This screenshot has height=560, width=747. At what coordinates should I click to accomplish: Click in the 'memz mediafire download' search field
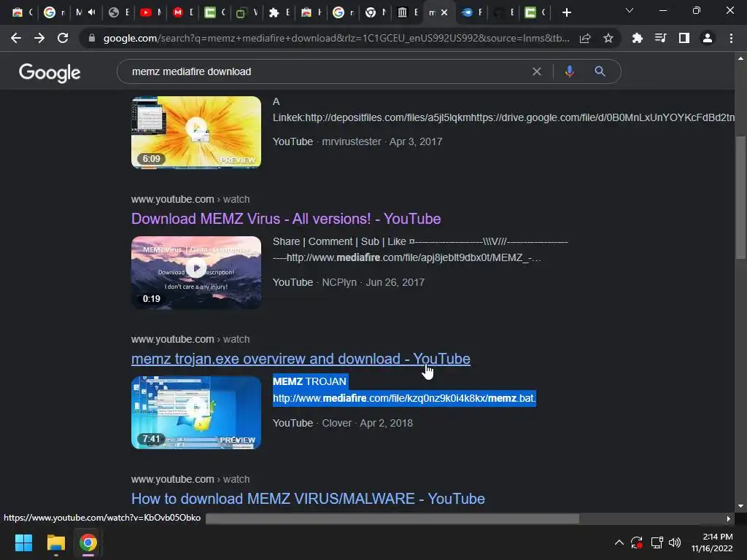coord(324,71)
